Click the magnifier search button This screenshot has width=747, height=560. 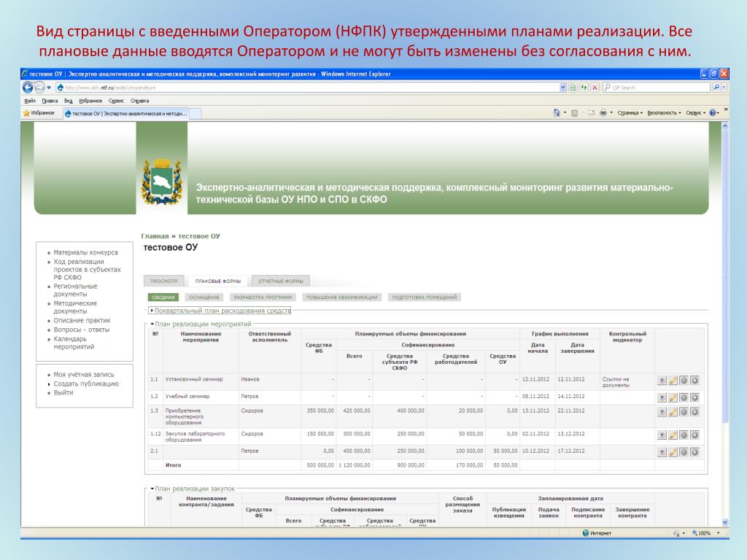click(x=716, y=87)
